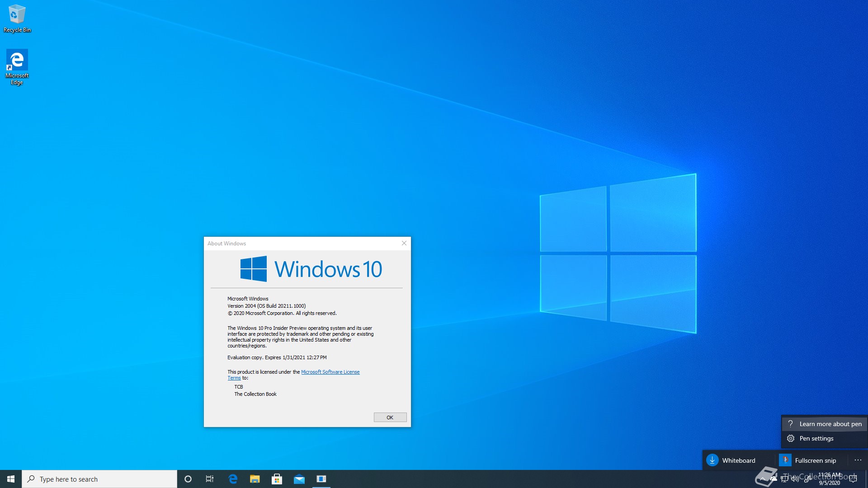Click the question mark help icon
Image resolution: width=868 pixels, height=488 pixels.
(x=790, y=424)
